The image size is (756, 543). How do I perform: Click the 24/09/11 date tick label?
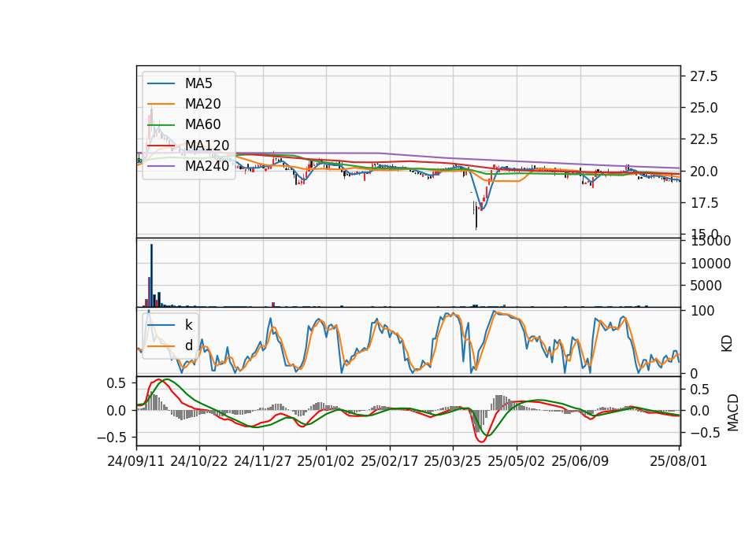click(136, 461)
